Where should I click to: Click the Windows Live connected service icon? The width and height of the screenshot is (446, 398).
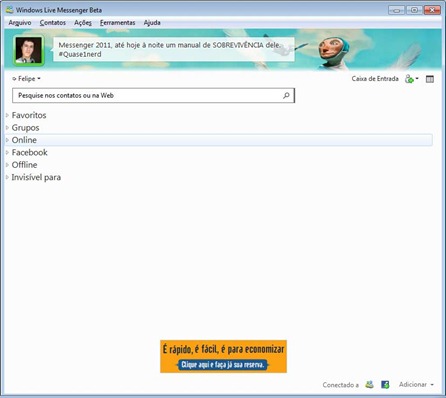click(369, 385)
